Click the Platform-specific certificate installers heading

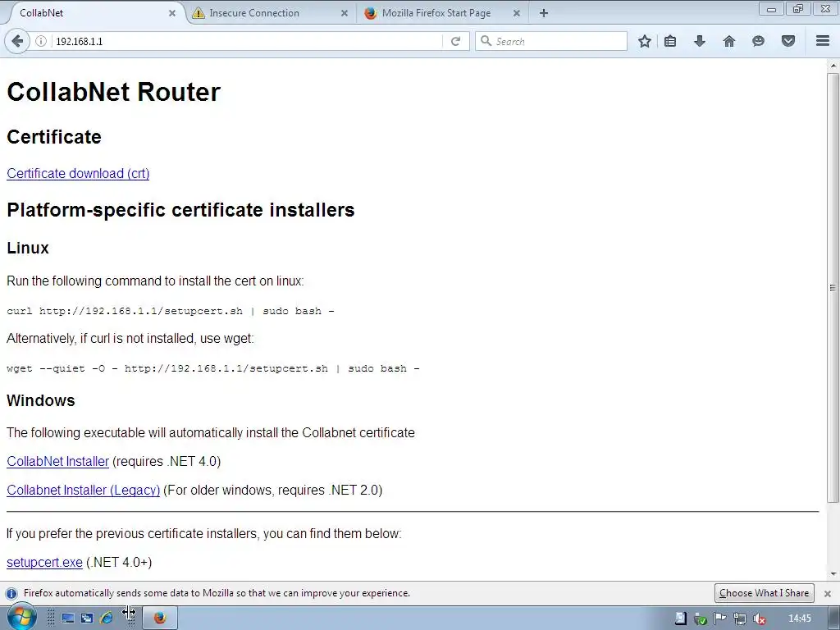click(x=180, y=210)
